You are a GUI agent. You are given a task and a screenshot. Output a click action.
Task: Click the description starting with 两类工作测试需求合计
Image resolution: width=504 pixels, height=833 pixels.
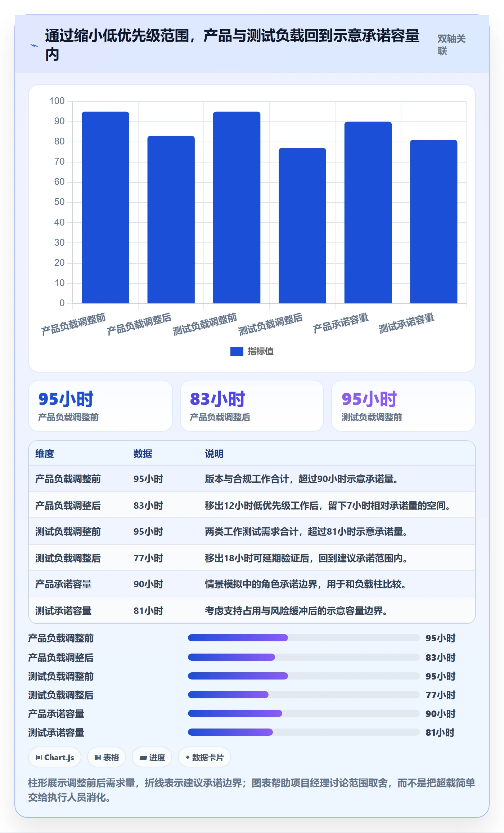click(306, 531)
